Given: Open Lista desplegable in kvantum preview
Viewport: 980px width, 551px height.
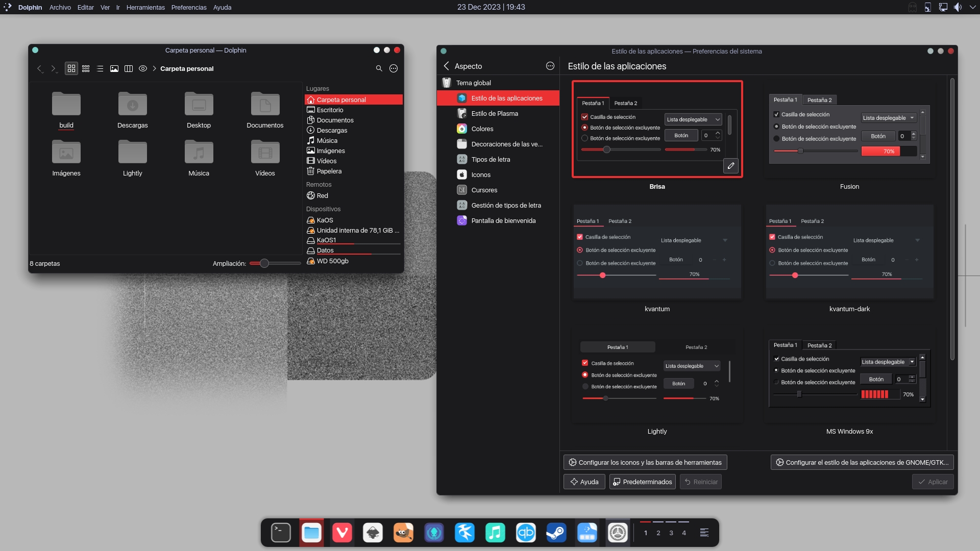Looking at the screenshot, I should [694, 240].
